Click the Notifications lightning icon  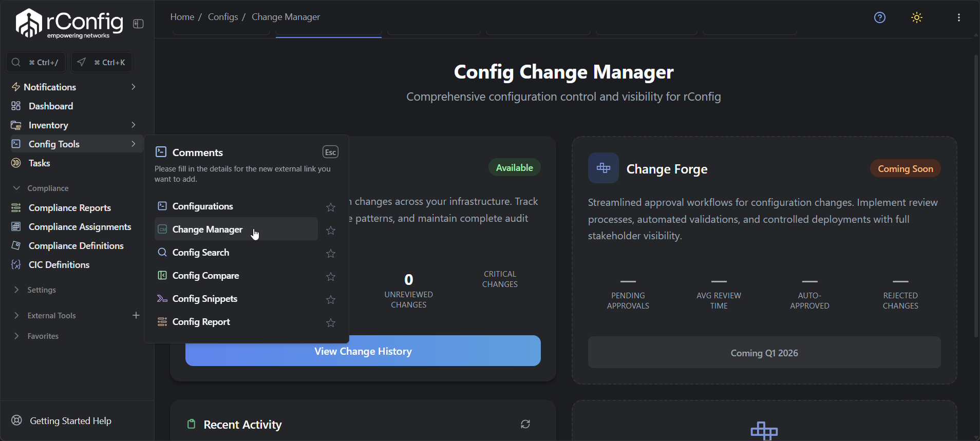coord(16,87)
